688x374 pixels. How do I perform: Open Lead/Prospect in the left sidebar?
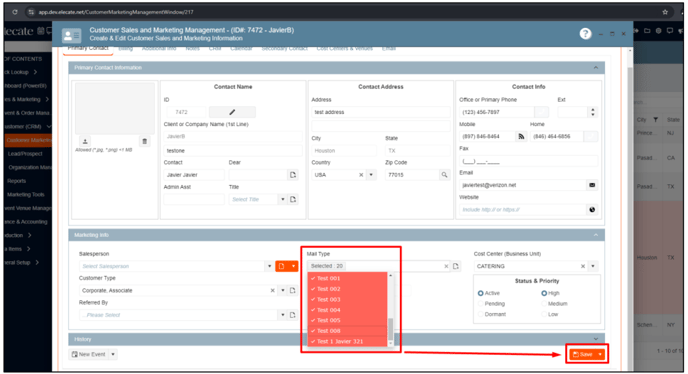pos(25,154)
